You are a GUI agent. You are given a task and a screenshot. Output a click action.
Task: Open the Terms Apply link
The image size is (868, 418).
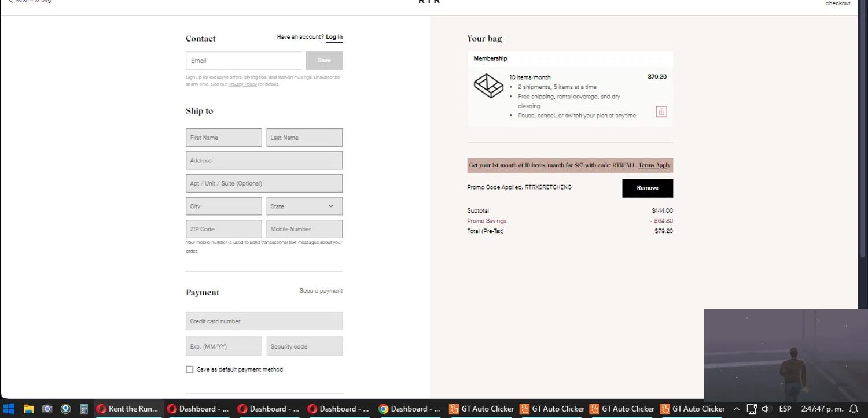[654, 165]
